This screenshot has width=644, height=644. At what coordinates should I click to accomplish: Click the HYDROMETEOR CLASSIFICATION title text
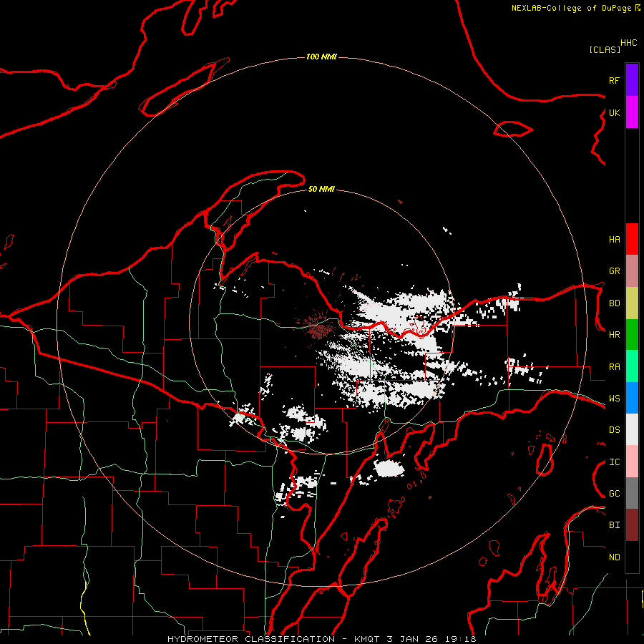click(251, 639)
